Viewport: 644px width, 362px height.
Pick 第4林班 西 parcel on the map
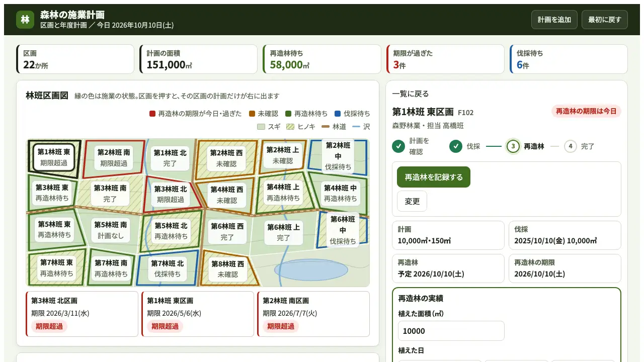227,195
